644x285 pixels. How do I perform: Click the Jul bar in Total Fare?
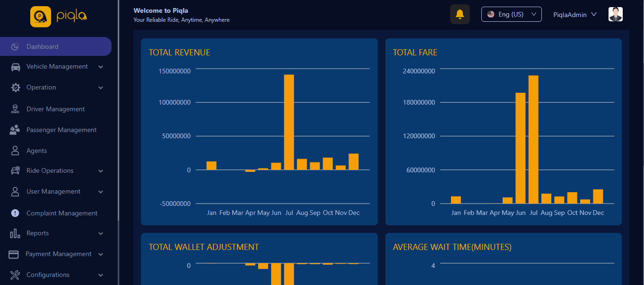point(533,140)
